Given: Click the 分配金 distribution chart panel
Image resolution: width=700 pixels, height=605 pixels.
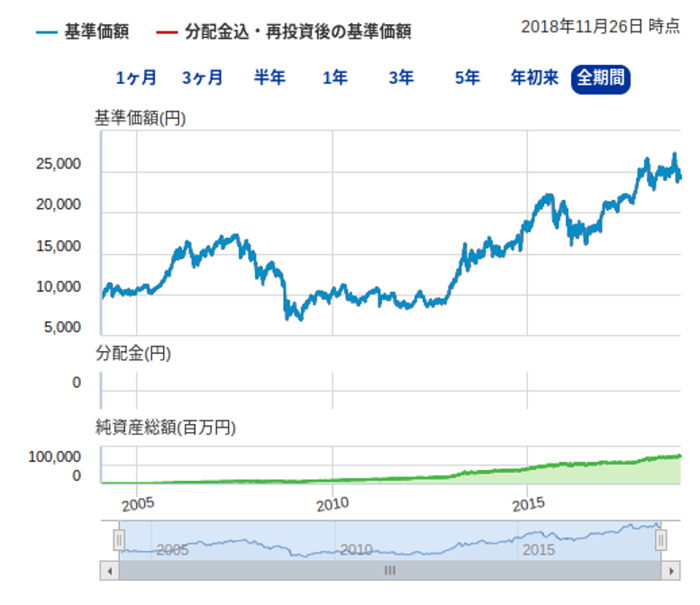Looking at the screenshot, I should click(387, 383).
